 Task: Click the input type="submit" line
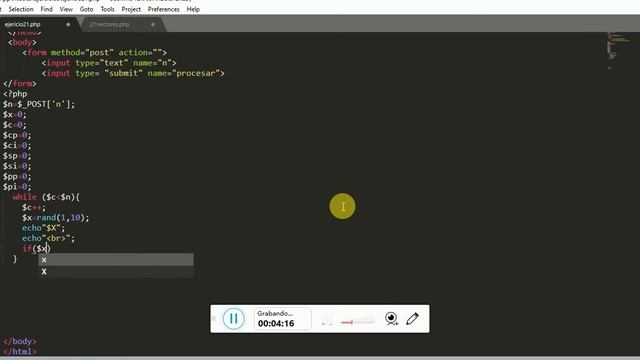click(133, 73)
